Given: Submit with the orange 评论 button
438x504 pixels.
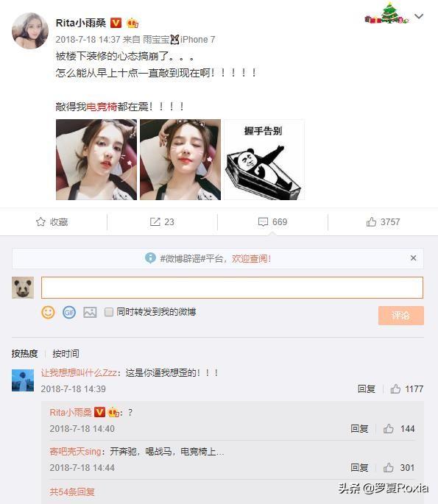Looking at the screenshot, I should click(x=401, y=316).
